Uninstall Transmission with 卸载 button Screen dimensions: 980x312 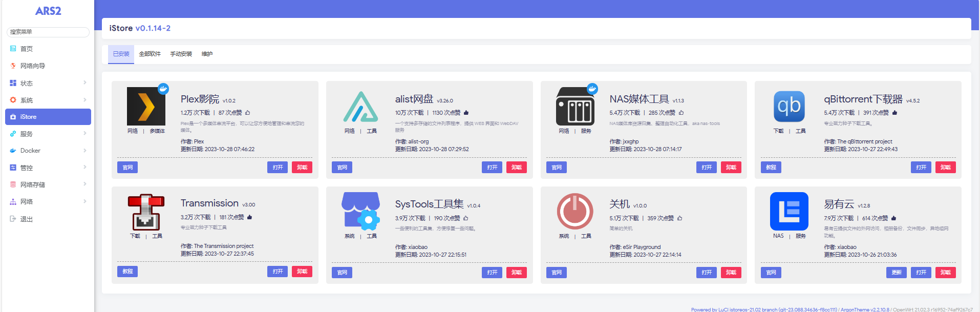pos(302,272)
